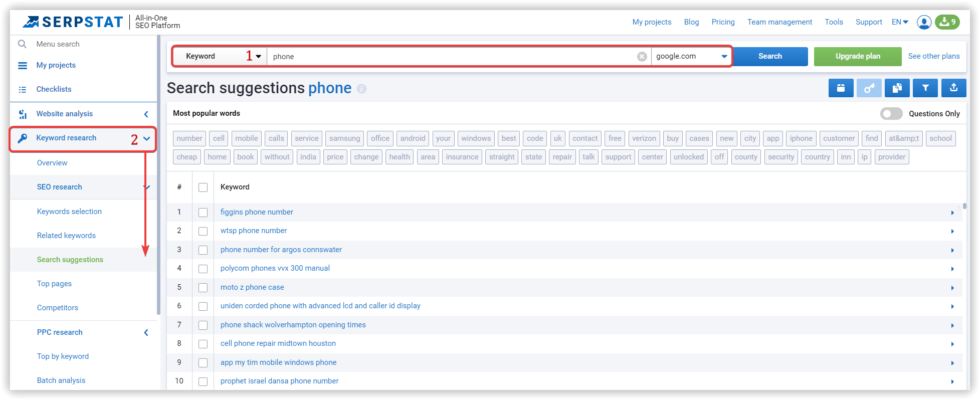Expand arrow on figgins phone number row

tap(952, 213)
